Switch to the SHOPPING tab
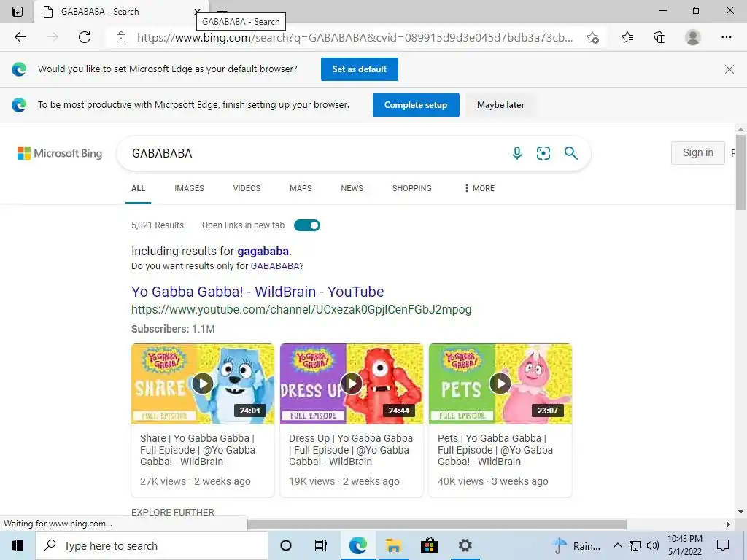The height and width of the screenshot is (560, 747). pyautogui.click(x=412, y=189)
